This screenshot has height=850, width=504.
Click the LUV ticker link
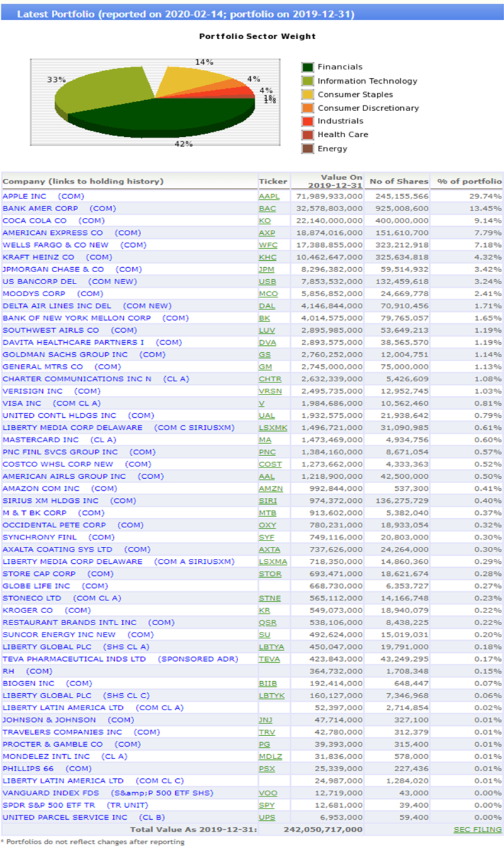267,330
